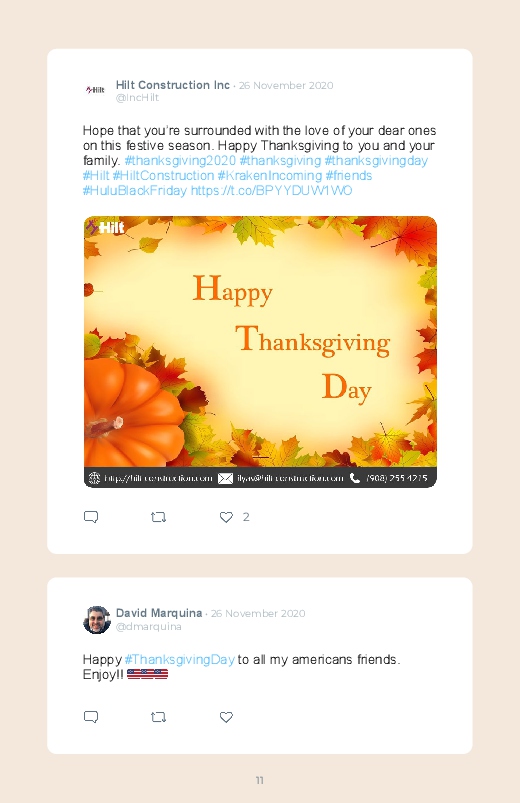Open the Hilt Construction profile avatar
Screen dimensions: 520x803
click(96, 90)
